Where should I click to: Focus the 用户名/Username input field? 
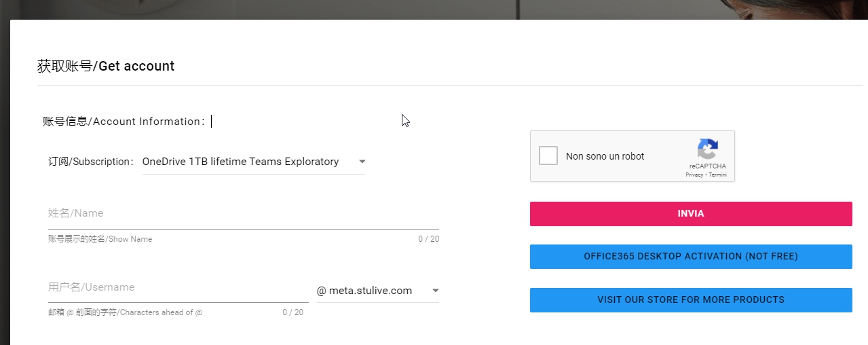pos(178,287)
